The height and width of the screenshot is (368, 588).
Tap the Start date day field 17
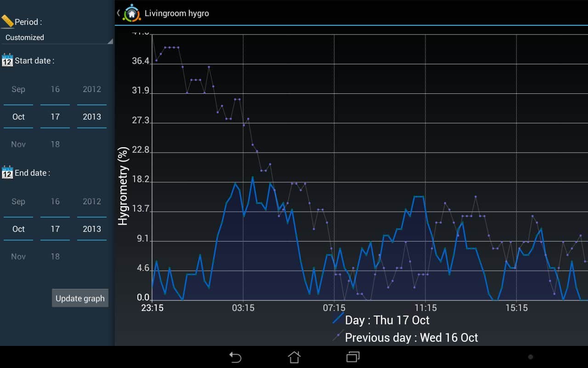click(55, 117)
